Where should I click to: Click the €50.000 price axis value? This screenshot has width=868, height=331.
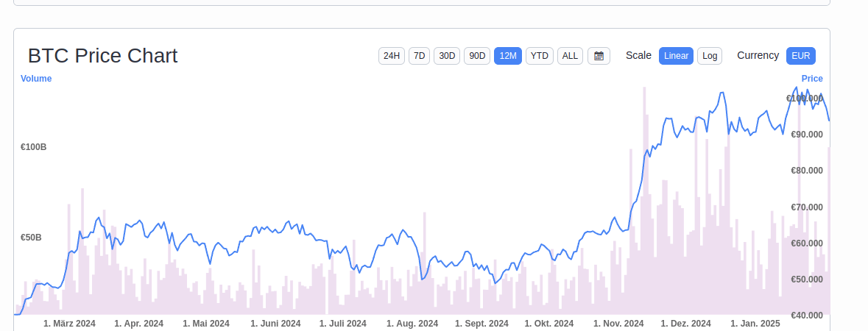point(807,280)
